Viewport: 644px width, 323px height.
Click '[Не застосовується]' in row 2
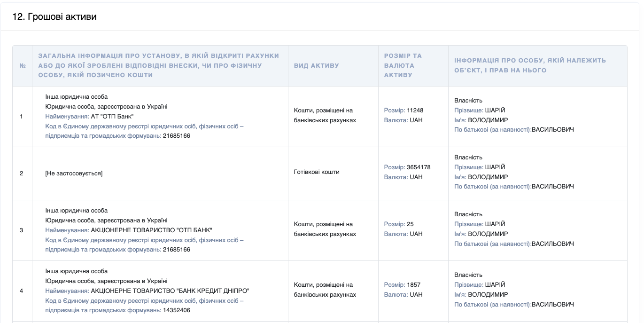click(74, 173)
